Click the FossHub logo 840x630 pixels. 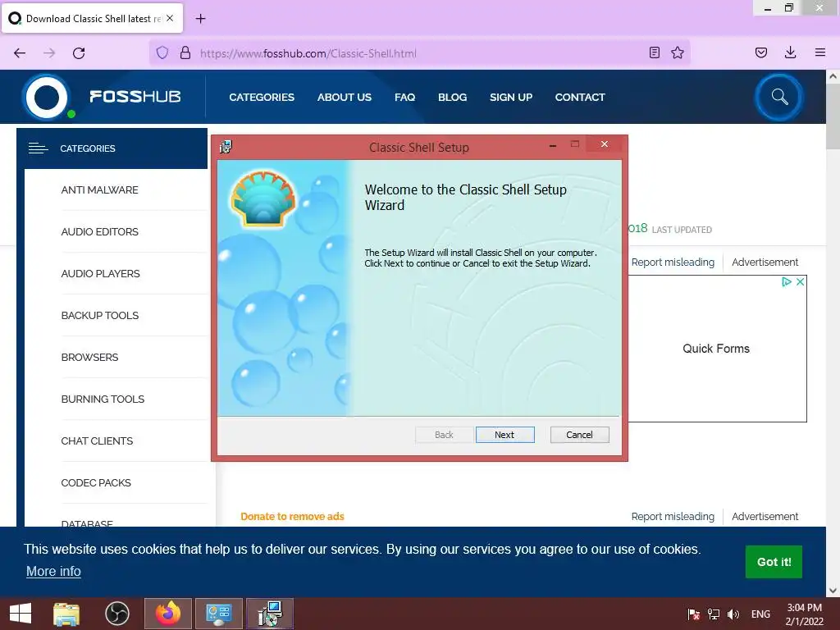[x=102, y=97]
